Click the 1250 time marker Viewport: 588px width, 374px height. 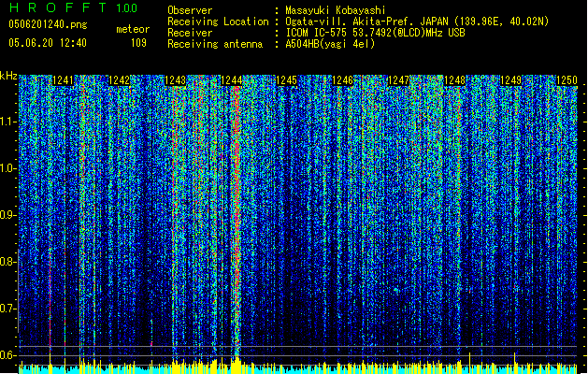coord(566,80)
